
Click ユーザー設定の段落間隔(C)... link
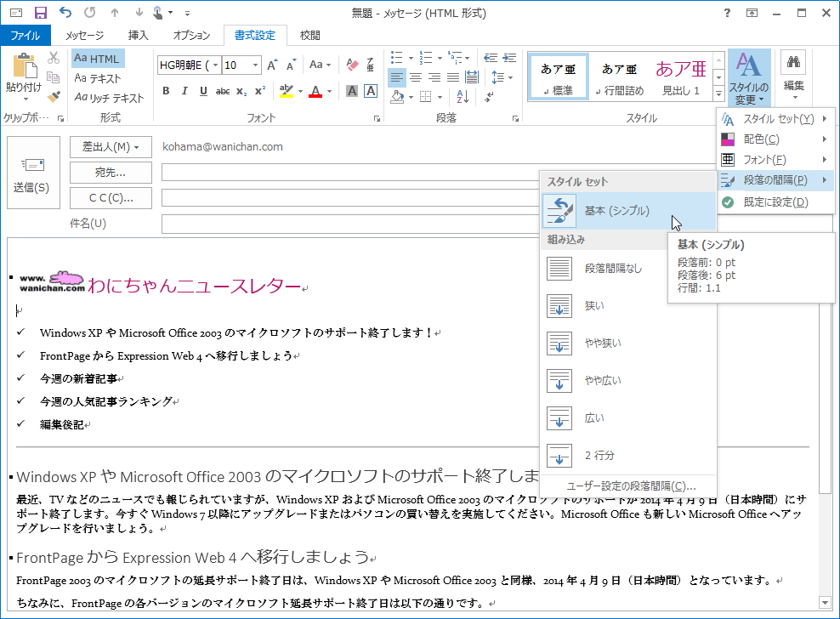coord(631,486)
